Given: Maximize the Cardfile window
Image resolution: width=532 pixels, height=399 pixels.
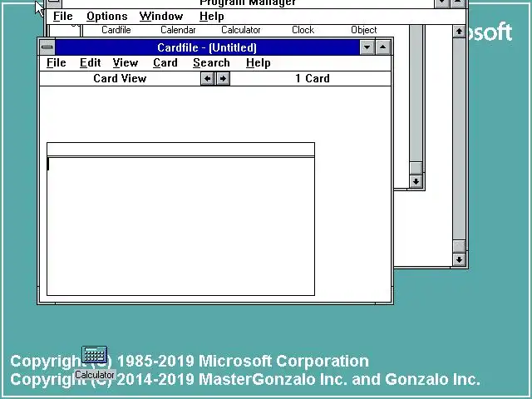Looking at the screenshot, I should click(x=382, y=47).
